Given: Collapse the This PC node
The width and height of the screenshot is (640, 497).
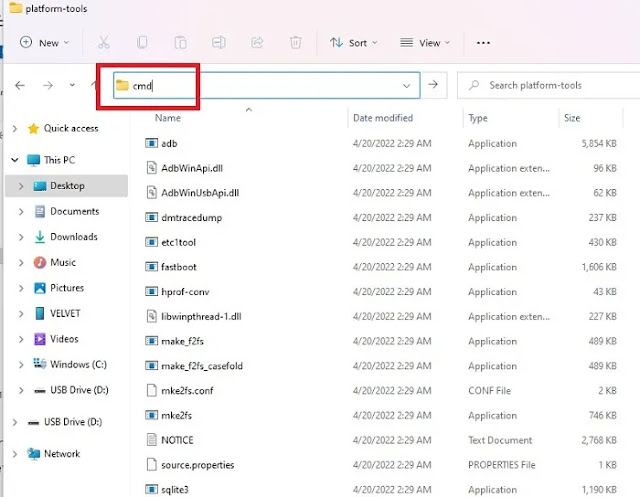Looking at the screenshot, I should pos(15,160).
